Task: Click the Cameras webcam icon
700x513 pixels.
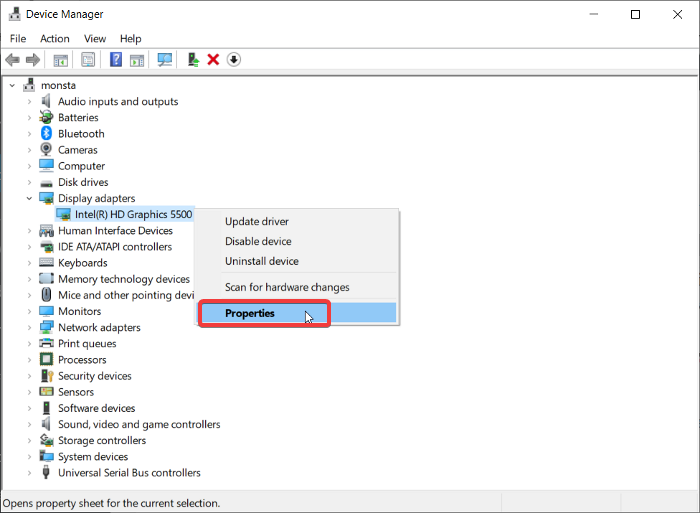Action: pyautogui.click(x=46, y=149)
